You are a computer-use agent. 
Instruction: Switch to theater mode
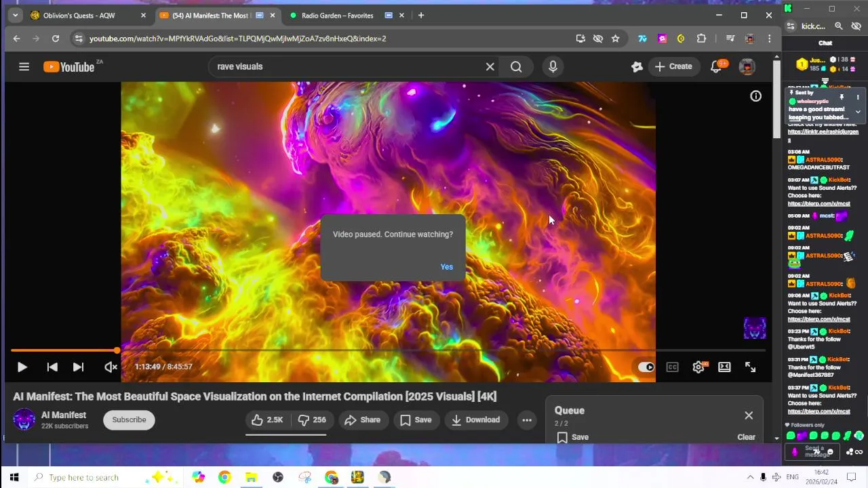724,367
